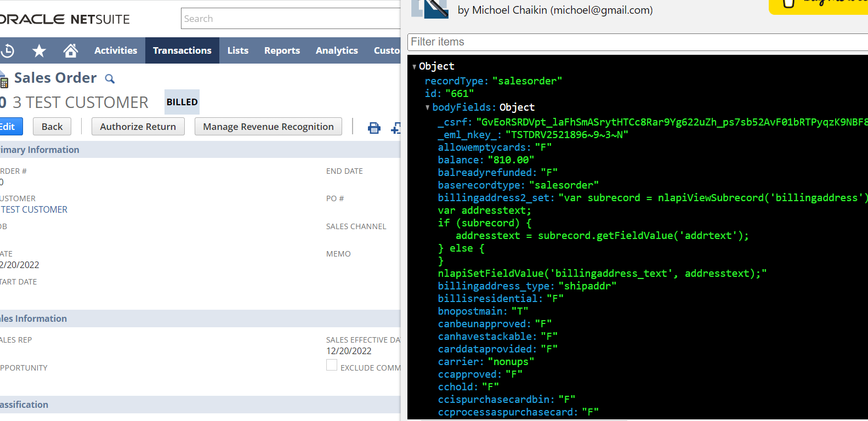
Task: Select the allowemptycards "F" line
Action: 495,147
